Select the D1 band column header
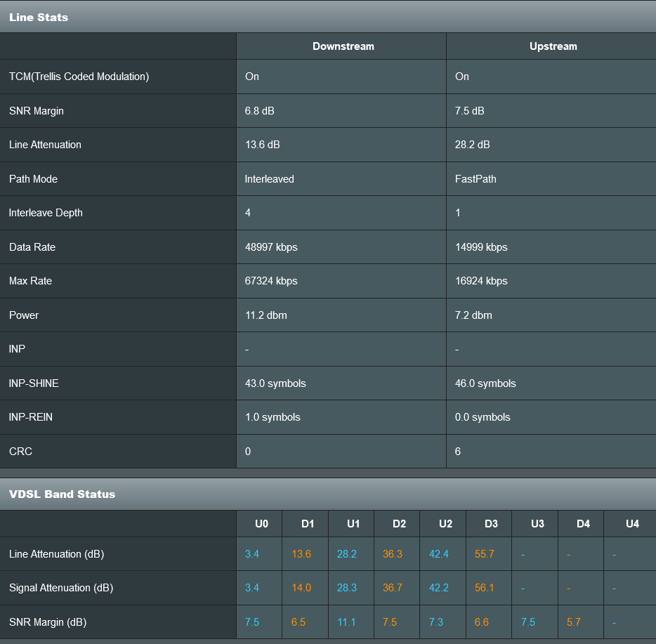The image size is (656, 644). pos(307,524)
